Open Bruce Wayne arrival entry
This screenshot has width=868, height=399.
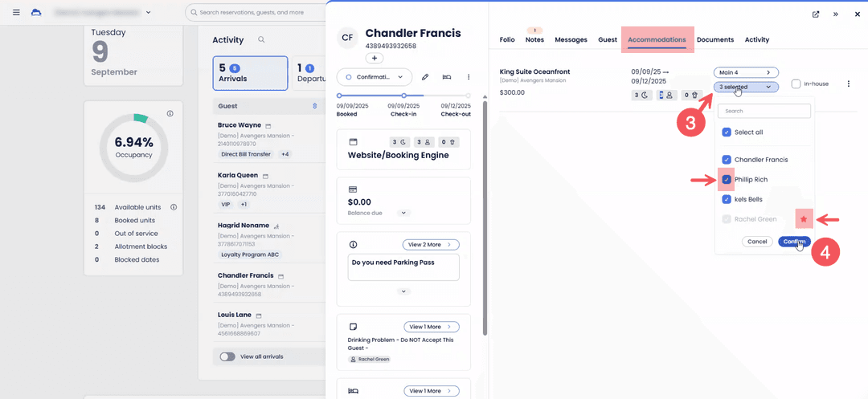240,125
